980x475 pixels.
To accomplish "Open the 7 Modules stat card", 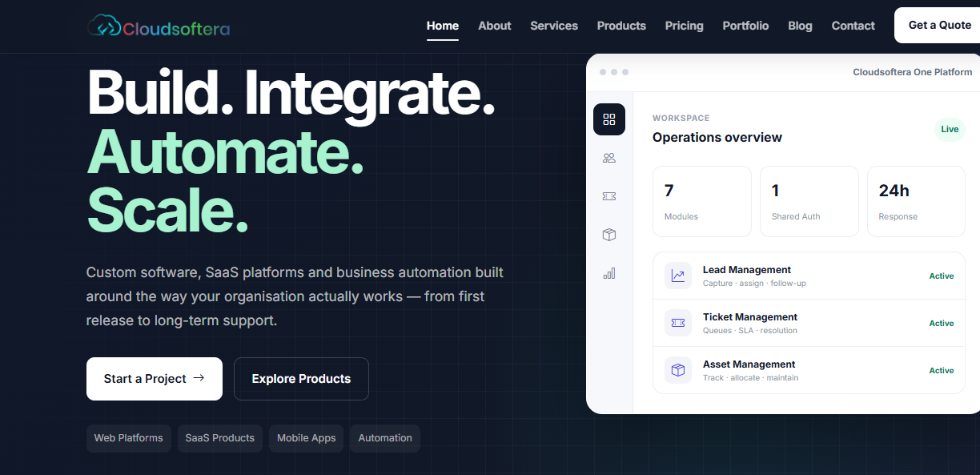I will [x=702, y=202].
